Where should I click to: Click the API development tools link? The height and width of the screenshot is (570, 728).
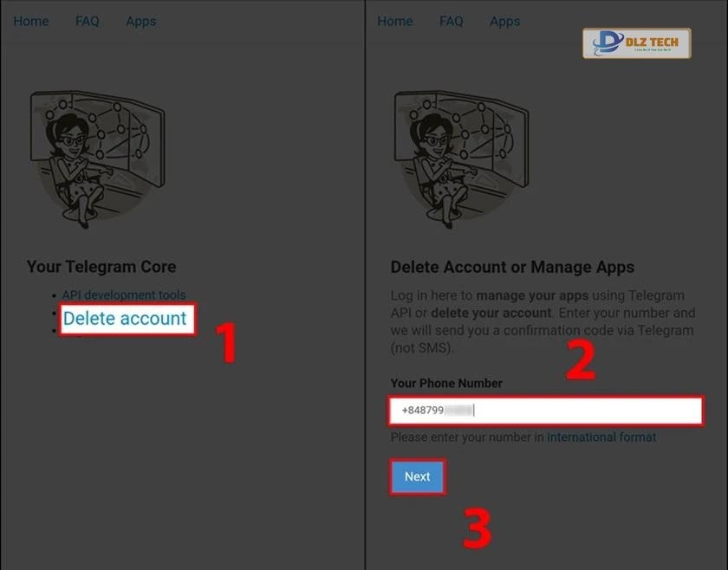[x=124, y=295]
